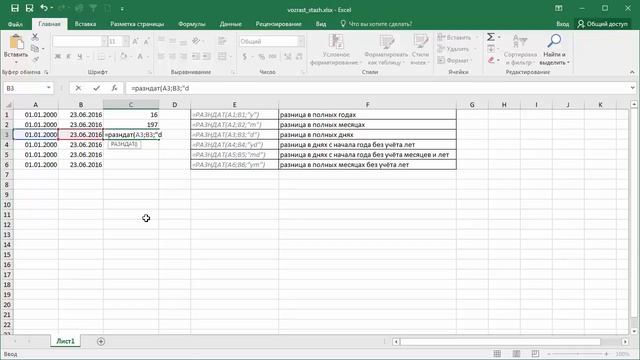Click the Decrease Font Size icon

coord(147,41)
